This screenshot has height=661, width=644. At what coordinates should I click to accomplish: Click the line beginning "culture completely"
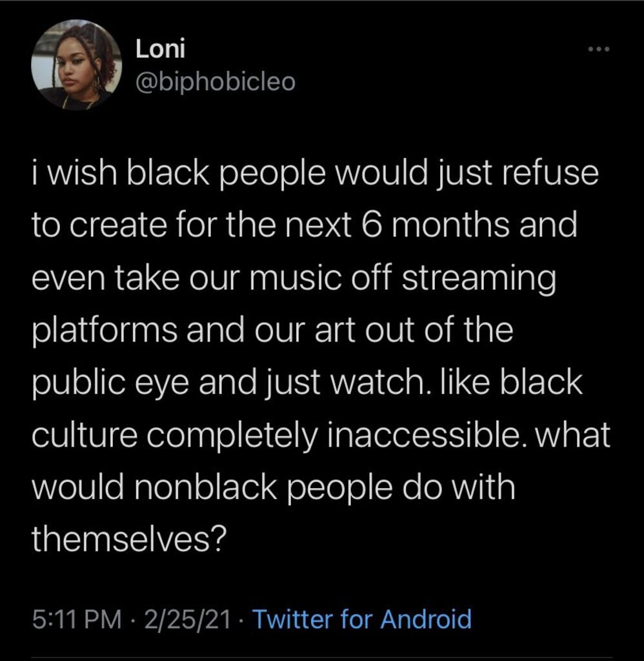pyautogui.click(x=320, y=436)
